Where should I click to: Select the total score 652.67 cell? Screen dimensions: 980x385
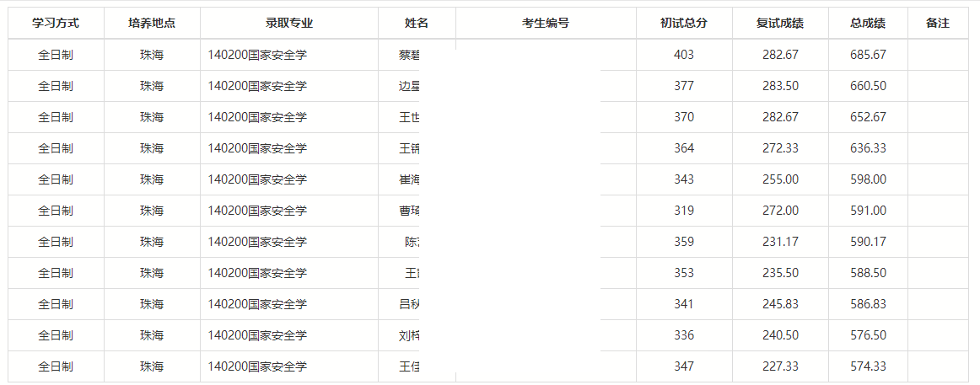click(x=868, y=117)
